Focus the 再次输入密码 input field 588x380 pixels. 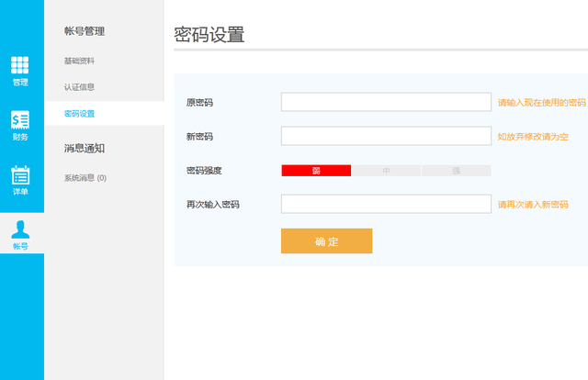[386, 204]
